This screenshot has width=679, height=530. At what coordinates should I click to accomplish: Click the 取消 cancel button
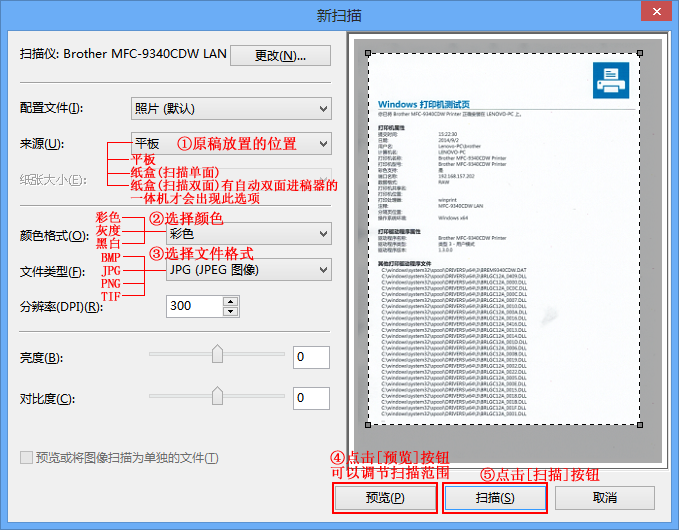point(605,498)
